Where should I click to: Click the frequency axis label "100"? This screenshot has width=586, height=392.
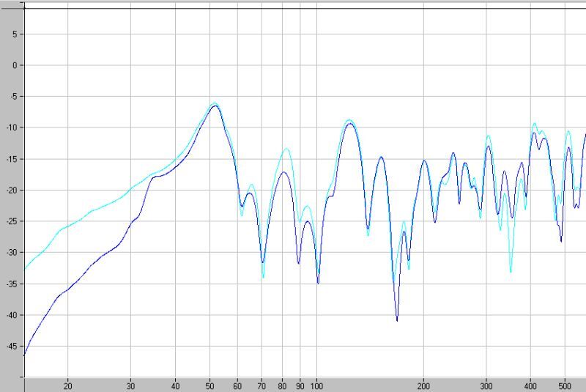[x=317, y=386]
